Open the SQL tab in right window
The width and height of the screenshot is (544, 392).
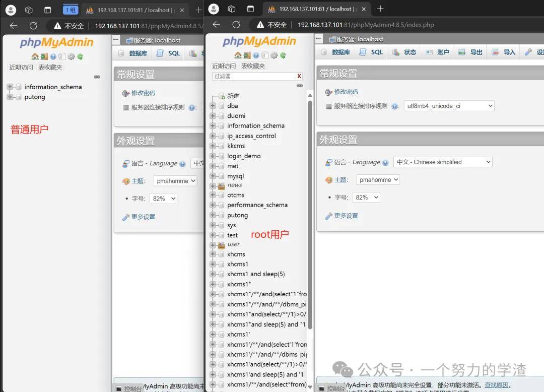(371, 52)
